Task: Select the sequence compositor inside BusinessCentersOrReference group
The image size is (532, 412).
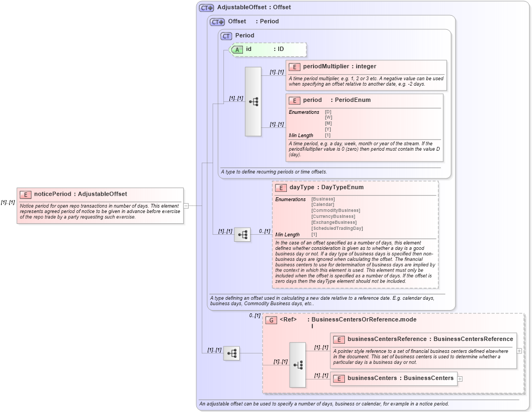Action: coord(298,365)
